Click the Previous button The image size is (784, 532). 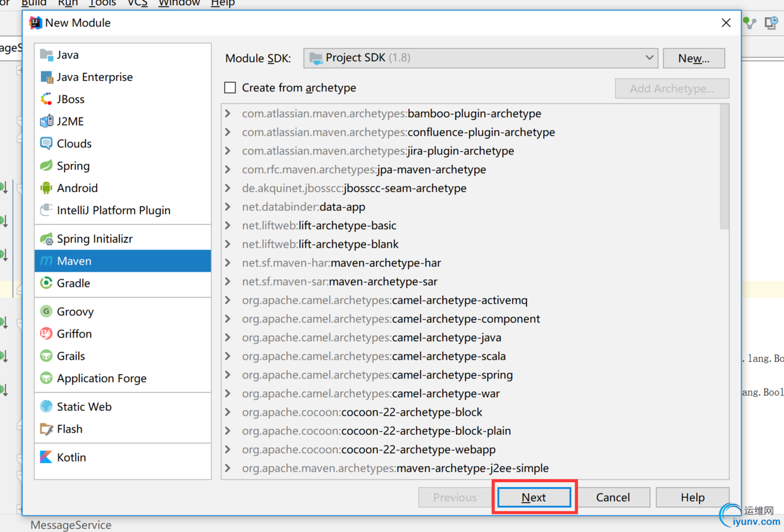(455, 497)
